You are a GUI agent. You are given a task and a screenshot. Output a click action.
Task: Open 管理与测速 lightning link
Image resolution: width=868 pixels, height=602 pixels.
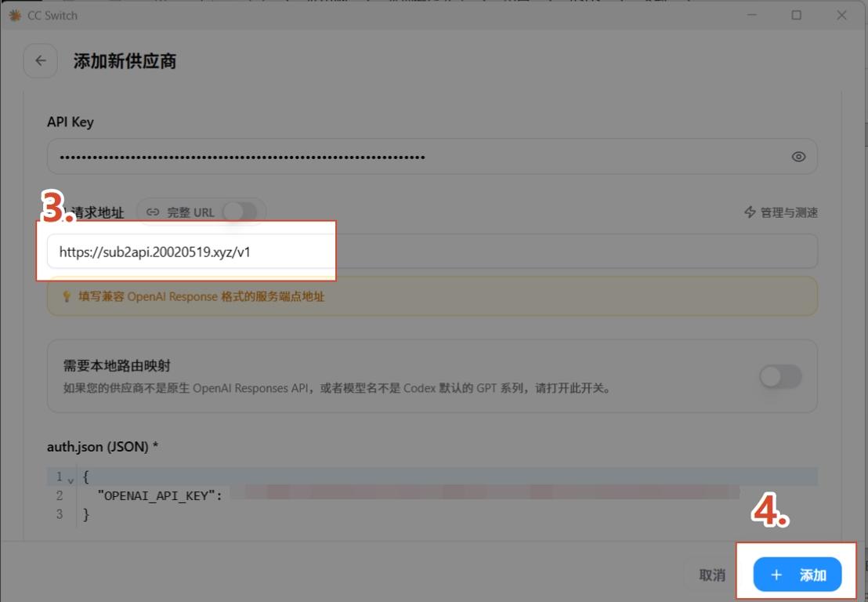[780, 212]
